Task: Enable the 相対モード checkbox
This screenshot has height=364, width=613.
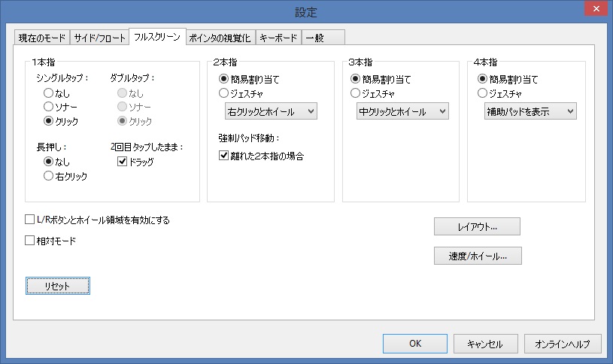Action: point(30,241)
